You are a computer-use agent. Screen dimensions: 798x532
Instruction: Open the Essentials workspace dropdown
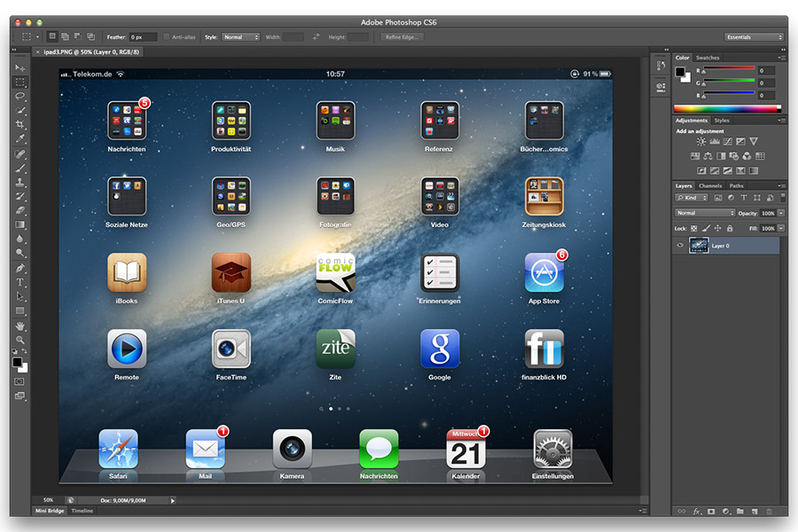(754, 37)
